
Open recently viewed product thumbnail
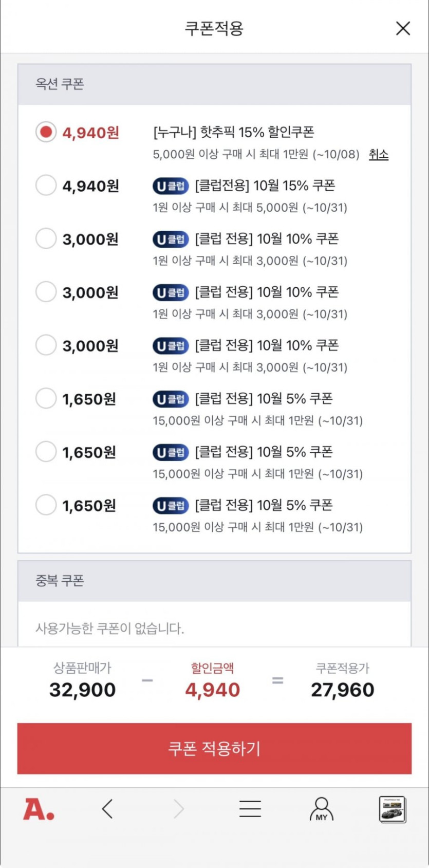(x=393, y=809)
